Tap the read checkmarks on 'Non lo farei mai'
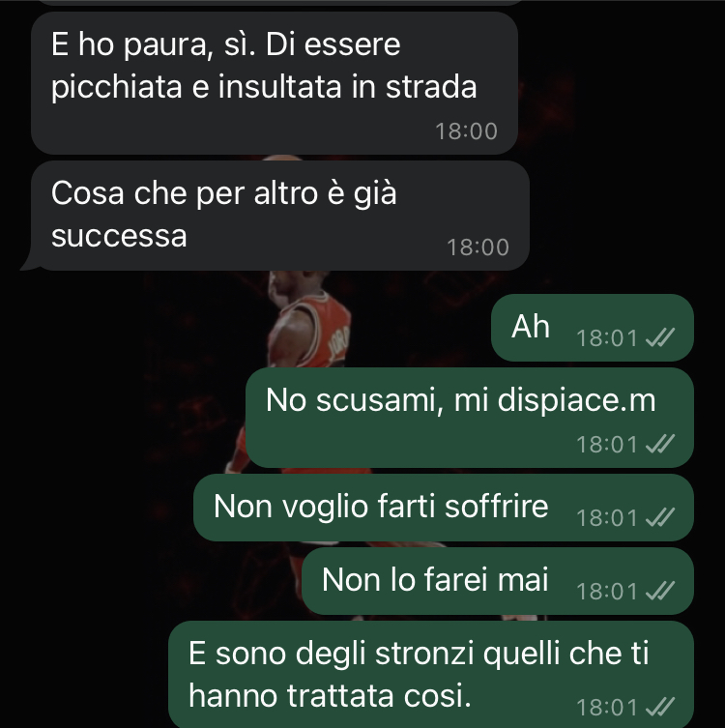The width and height of the screenshot is (725, 728). 660,591
